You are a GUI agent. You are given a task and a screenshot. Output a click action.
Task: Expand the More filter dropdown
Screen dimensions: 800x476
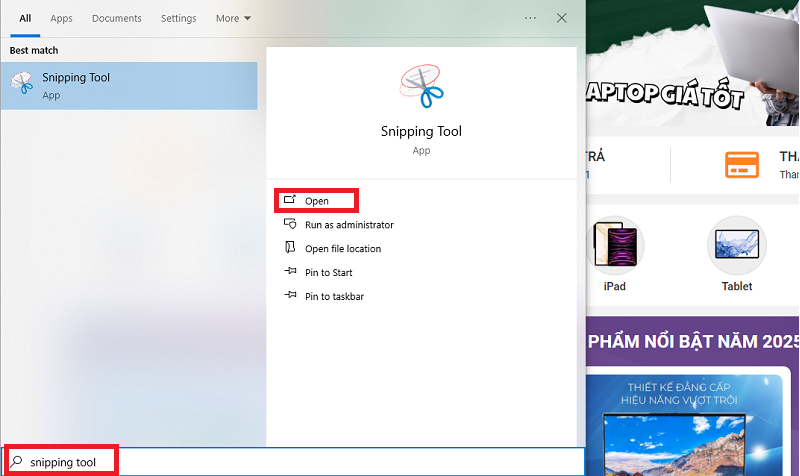tap(233, 18)
